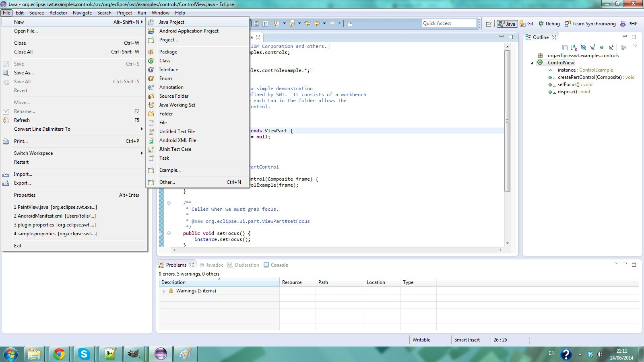Switch to the Declaration tab

[243, 265]
